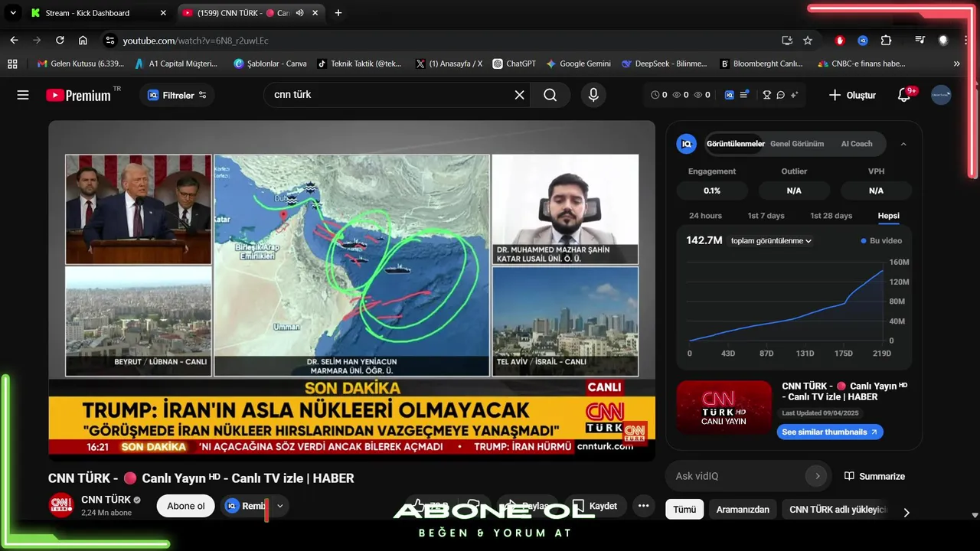Image resolution: width=980 pixels, height=551 pixels.
Task: Select the AI Coach tab
Action: (857, 144)
